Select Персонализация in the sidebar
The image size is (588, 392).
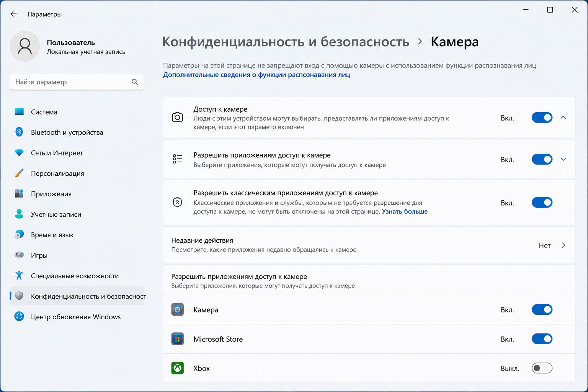pyautogui.click(x=77, y=173)
